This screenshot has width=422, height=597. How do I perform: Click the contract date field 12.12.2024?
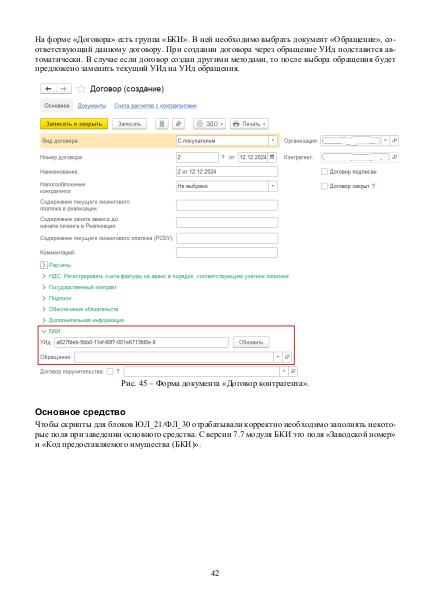coord(253,157)
